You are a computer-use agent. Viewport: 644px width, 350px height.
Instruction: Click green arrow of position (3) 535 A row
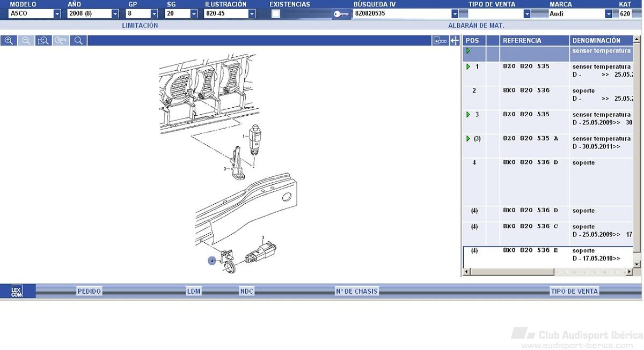469,139
